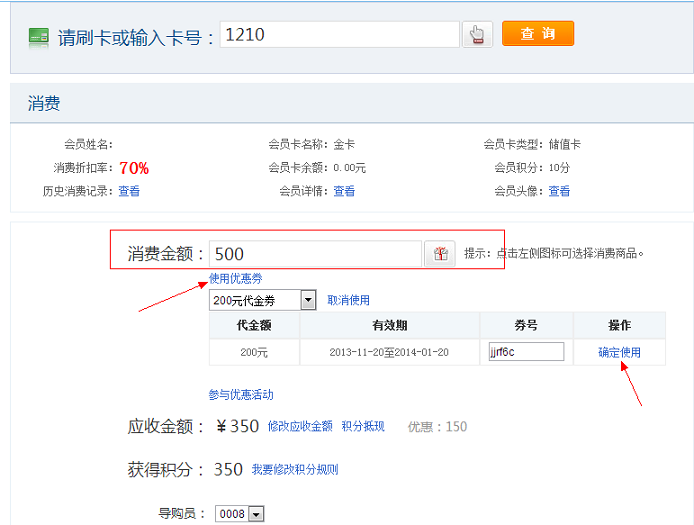This screenshot has height=525, width=694.
Task: Expand the 导购员 0008 dropdown
Action: click(x=256, y=514)
